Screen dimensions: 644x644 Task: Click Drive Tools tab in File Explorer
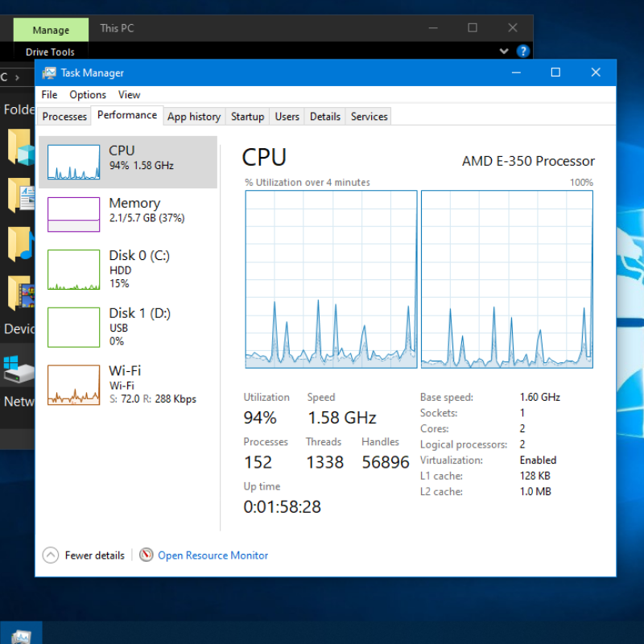50,52
